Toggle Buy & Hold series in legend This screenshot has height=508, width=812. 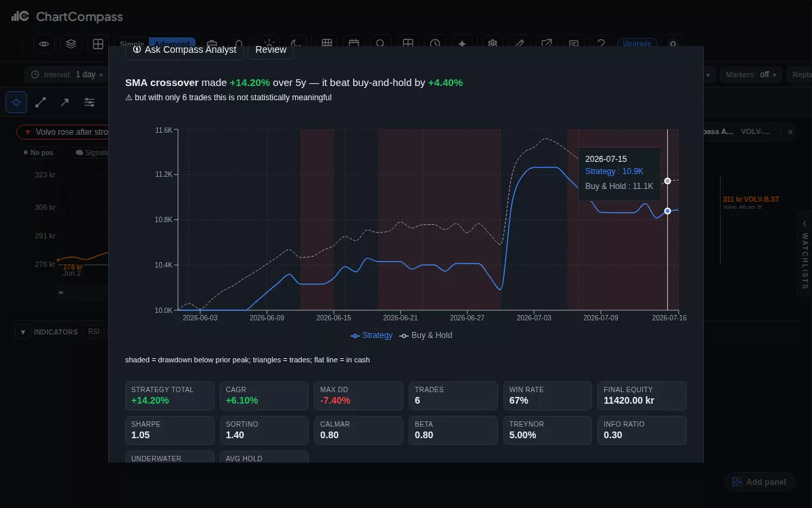click(x=426, y=335)
